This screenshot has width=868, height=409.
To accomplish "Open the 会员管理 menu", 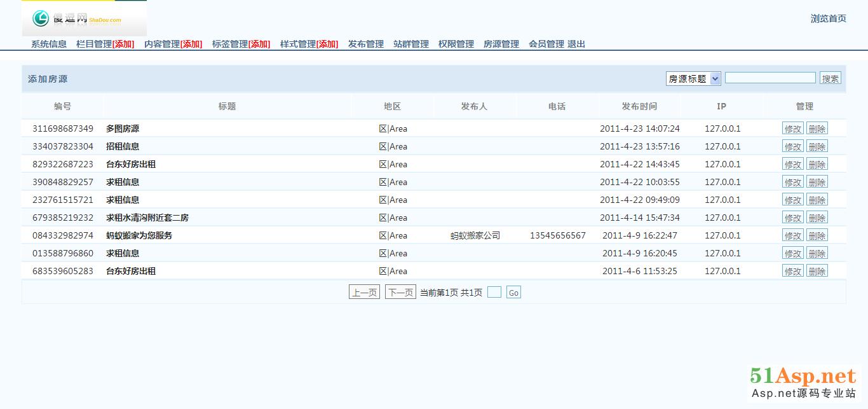I will point(546,44).
